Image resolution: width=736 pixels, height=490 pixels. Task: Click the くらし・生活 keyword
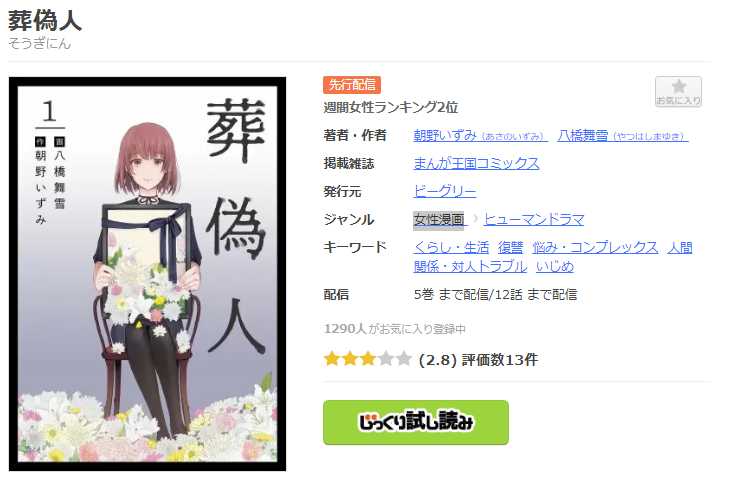tap(451, 247)
